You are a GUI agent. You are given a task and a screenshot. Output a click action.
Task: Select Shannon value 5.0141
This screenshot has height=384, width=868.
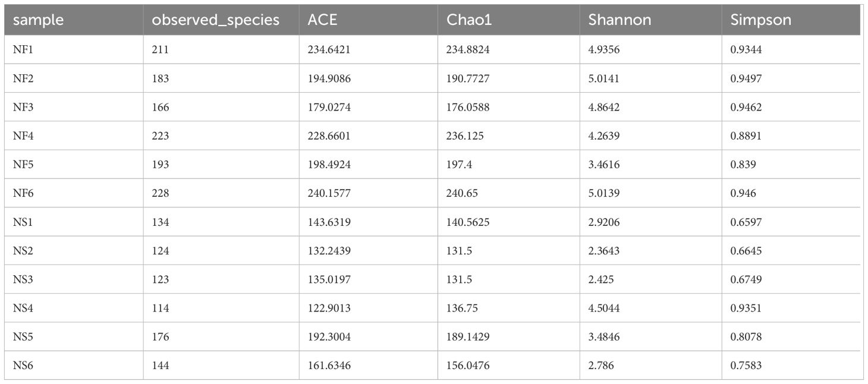coord(604,78)
